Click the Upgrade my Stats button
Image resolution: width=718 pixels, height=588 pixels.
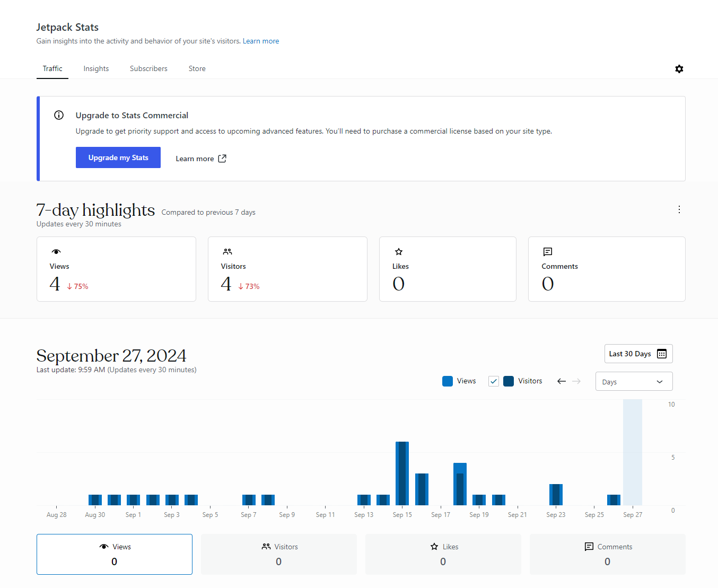tap(118, 157)
